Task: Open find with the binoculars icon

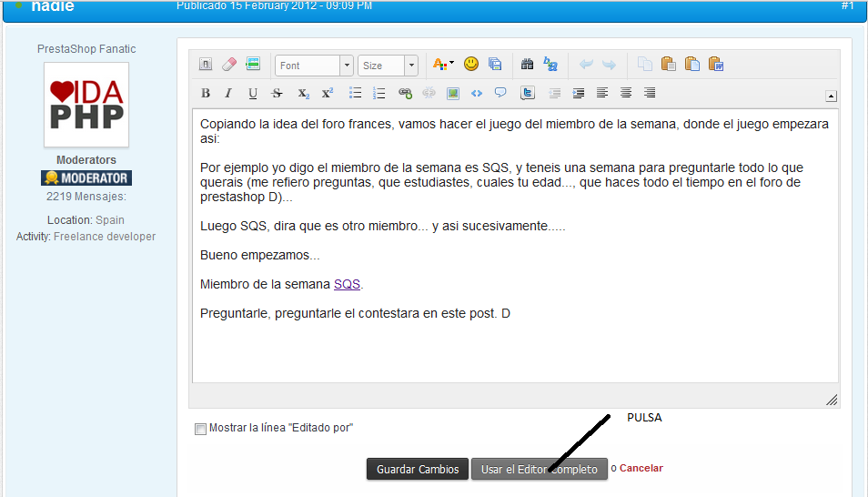Action: coord(527,65)
